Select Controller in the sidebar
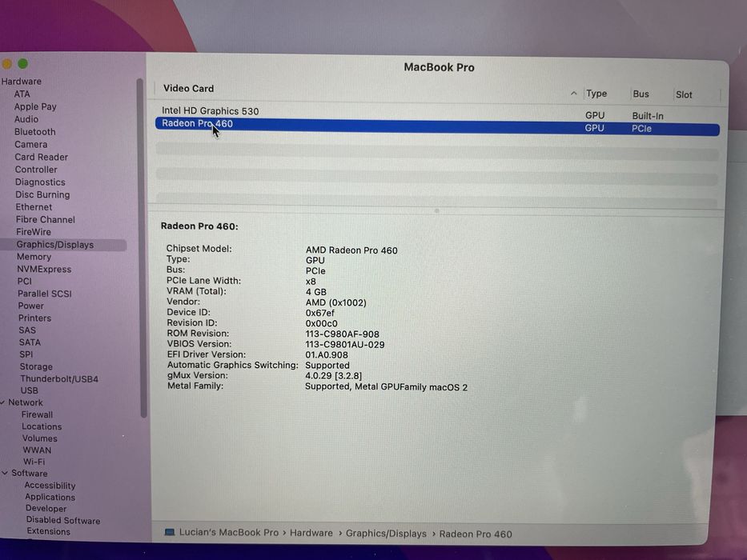Screen dimensions: 747x560 click(x=36, y=170)
